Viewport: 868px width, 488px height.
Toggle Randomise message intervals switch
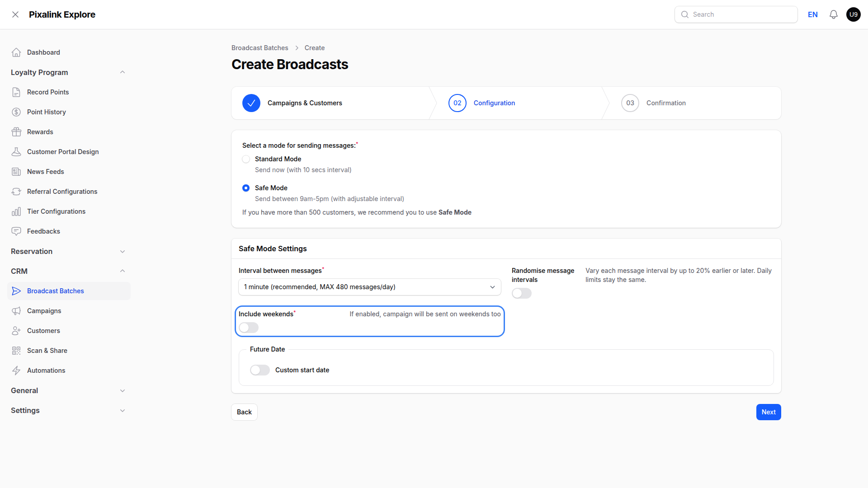pos(522,293)
